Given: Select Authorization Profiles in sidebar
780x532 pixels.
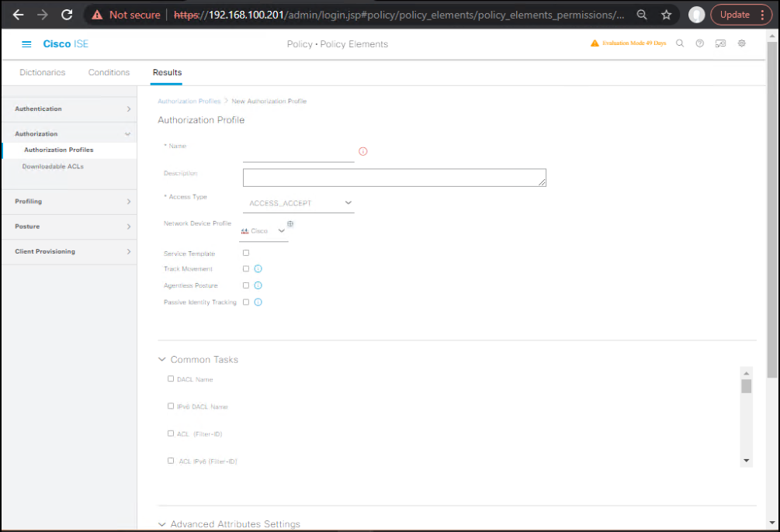Looking at the screenshot, I should (59, 150).
